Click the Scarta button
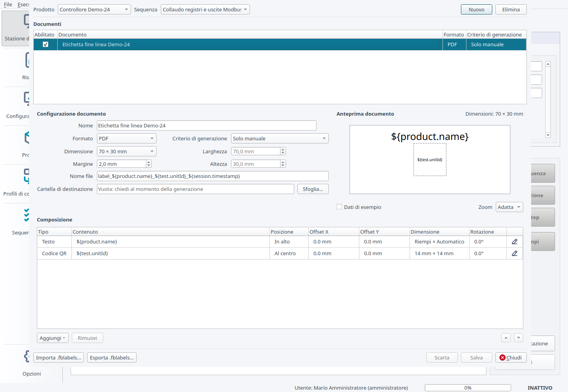This screenshot has height=392, width=568. click(442, 358)
